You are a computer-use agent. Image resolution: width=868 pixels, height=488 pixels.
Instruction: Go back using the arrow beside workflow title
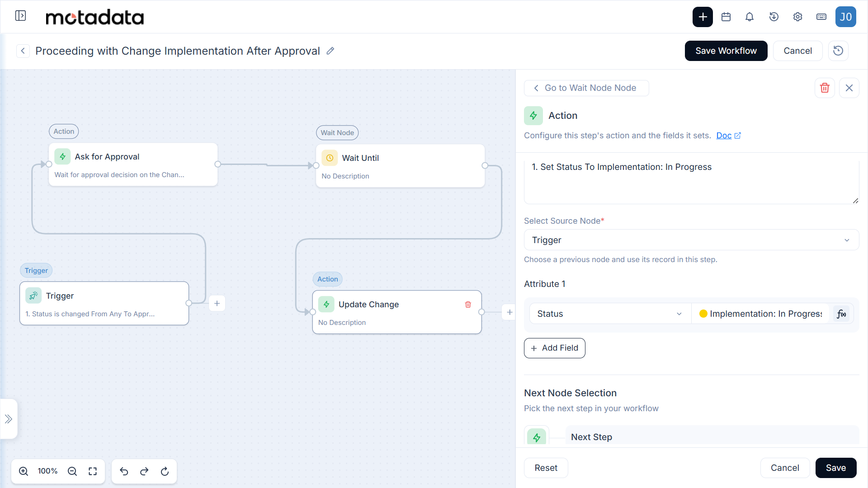[x=23, y=51]
